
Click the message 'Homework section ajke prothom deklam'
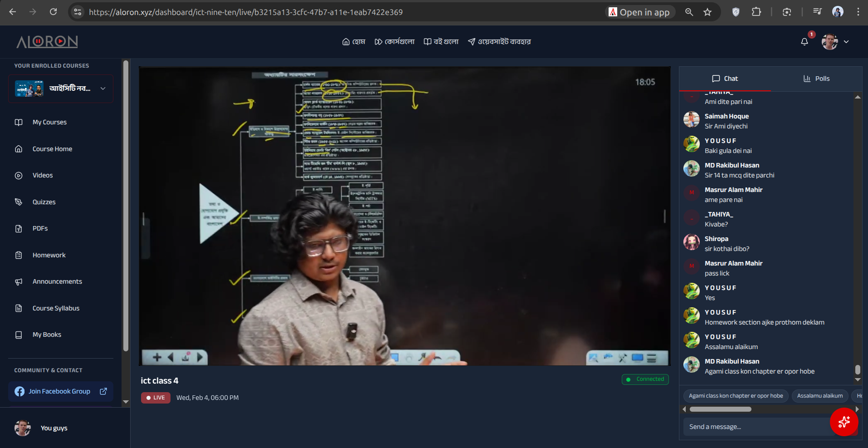point(765,322)
